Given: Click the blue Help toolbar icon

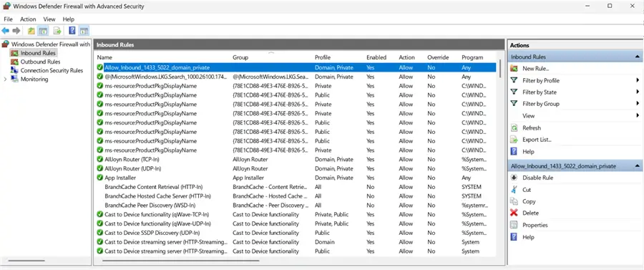Looking at the screenshot, I should [72, 30].
